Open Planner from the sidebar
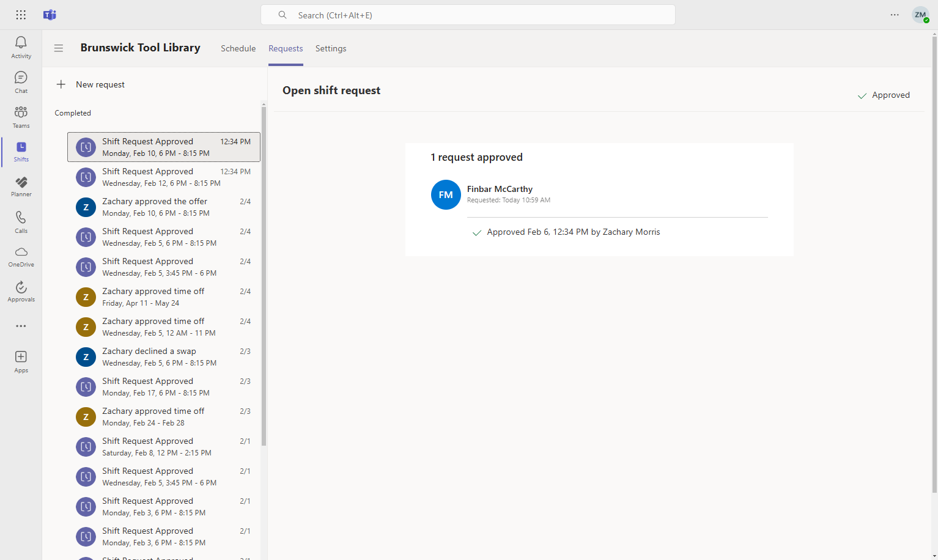The height and width of the screenshot is (560, 938). click(x=21, y=186)
